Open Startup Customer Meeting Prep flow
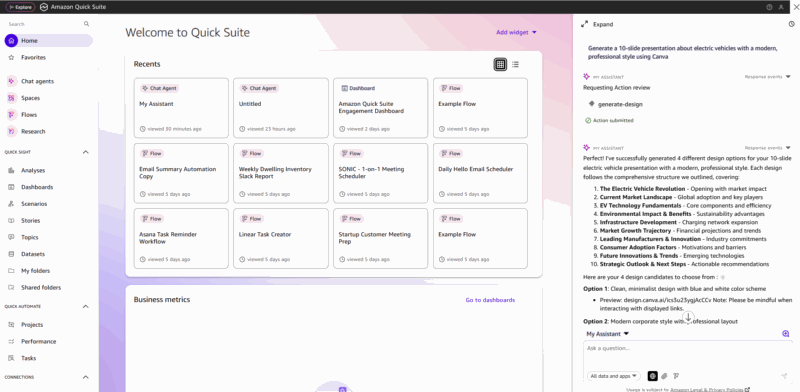The image size is (800, 392). point(381,238)
